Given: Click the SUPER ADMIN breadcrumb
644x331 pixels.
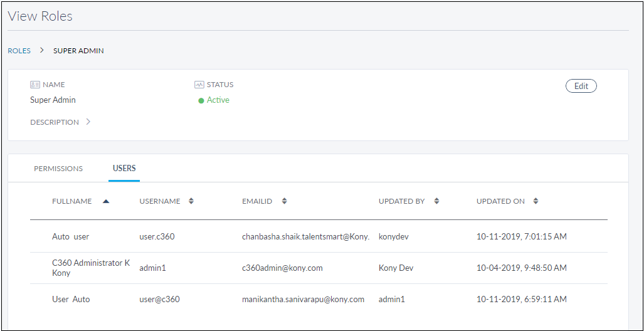Looking at the screenshot, I should (78, 51).
